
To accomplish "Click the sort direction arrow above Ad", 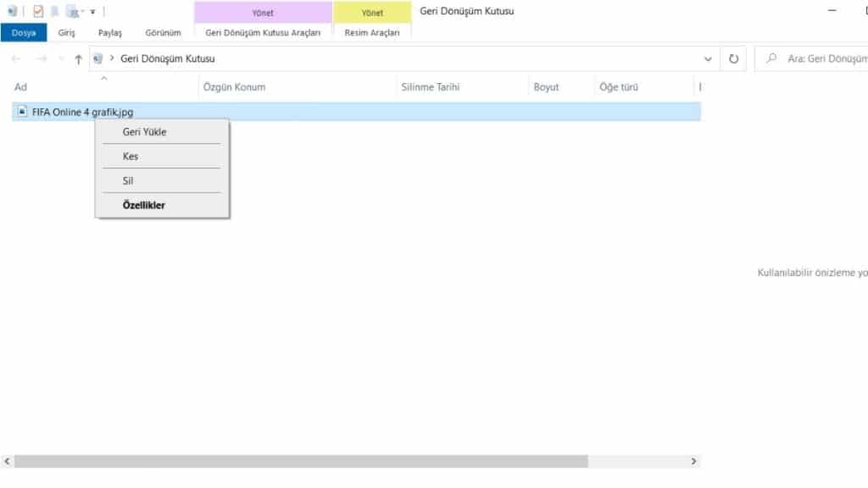I will [x=104, y=79].
